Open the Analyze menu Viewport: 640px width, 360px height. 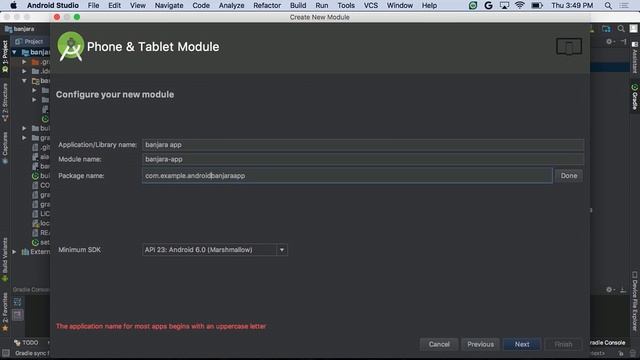click(231, 5)
